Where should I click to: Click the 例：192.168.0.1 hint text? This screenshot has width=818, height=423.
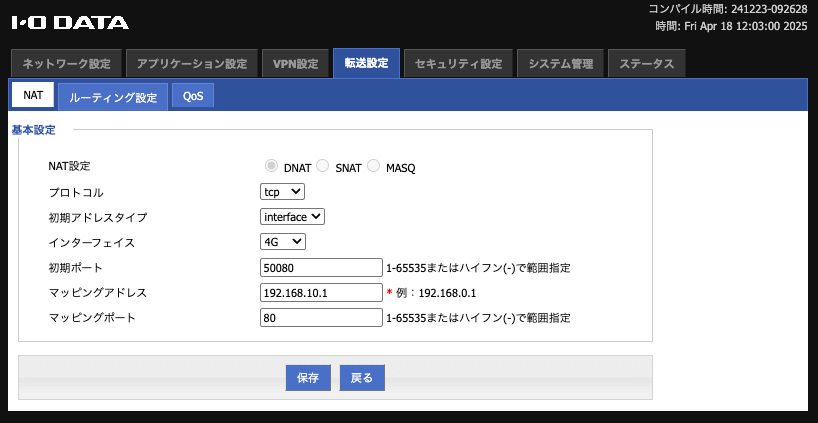436,293
